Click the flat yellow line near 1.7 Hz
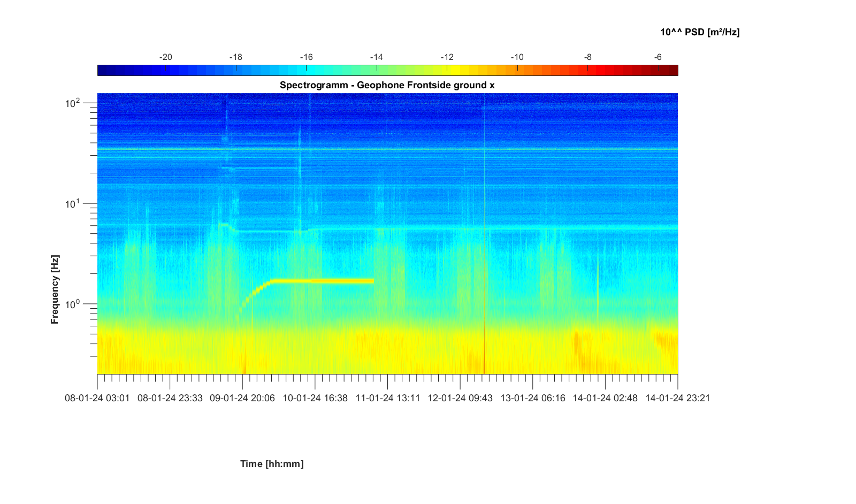856x504 pixels. (323, 280)
